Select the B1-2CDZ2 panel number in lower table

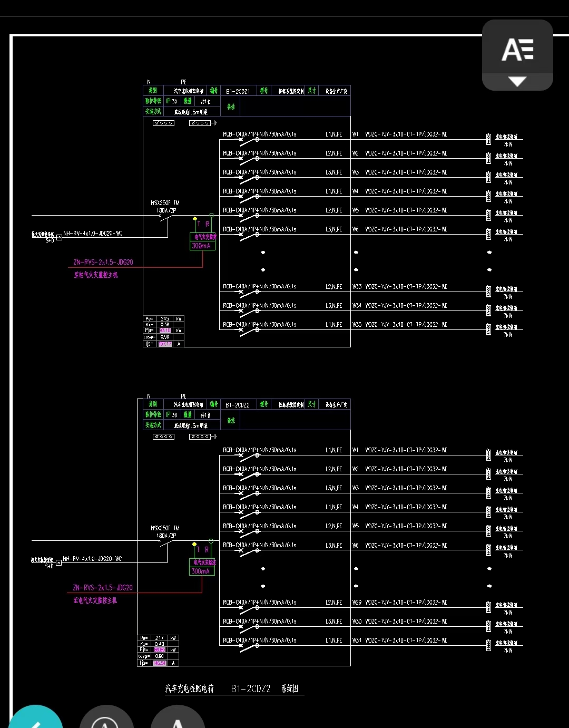pos(237,405)
